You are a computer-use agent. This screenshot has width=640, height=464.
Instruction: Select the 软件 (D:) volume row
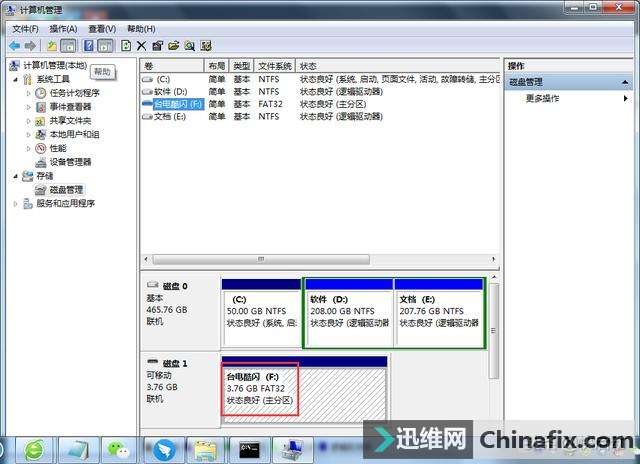320,91
